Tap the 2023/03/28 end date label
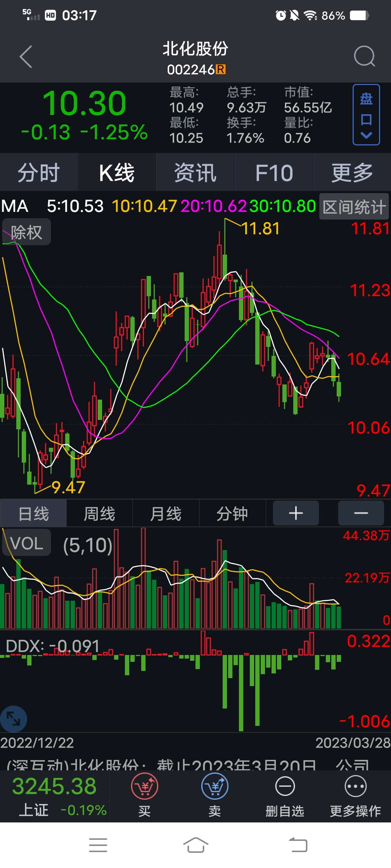 pos(353,743)
